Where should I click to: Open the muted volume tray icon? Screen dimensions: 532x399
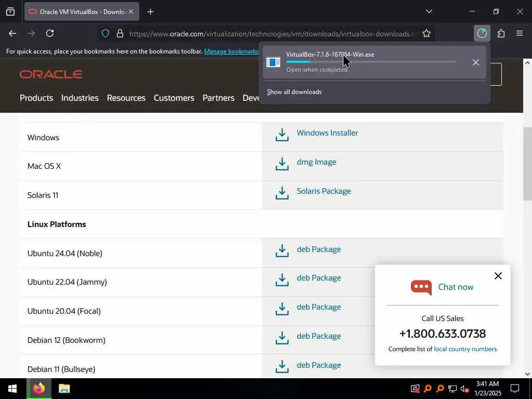464,389
